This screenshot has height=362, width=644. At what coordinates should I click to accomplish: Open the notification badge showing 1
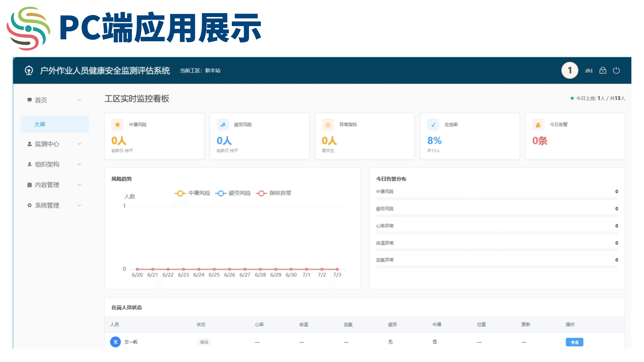(570, 70)
